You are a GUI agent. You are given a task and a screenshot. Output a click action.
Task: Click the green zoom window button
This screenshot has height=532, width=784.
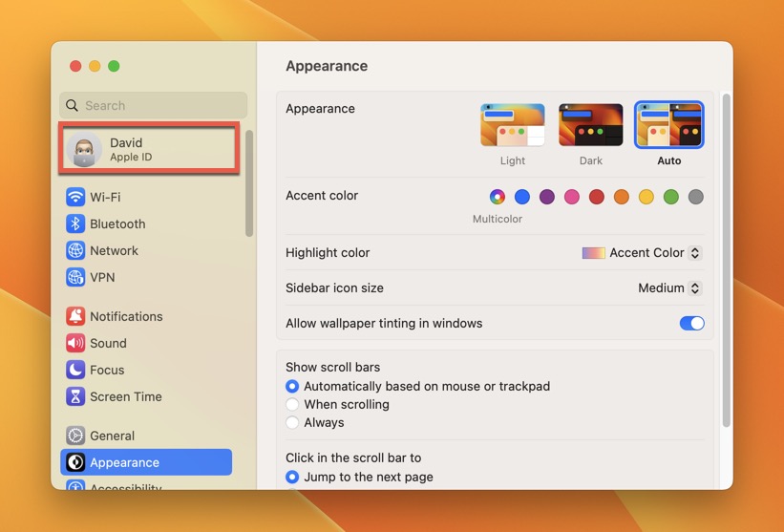[x=114, y=66]
